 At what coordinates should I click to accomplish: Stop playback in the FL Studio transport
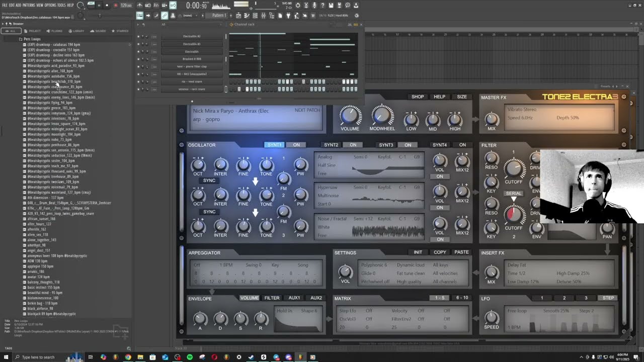tap(107, 6)
